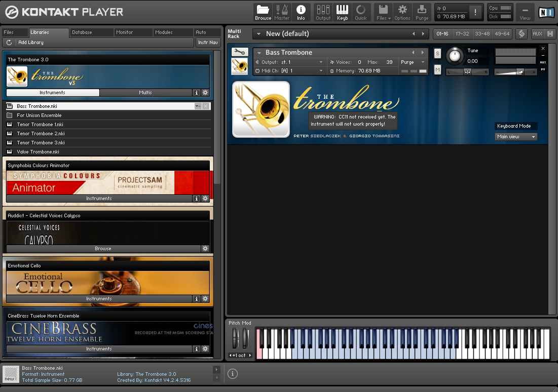Image resolution: width=558 pixels, height=392 pixels.
Task: Select instrument page 33-48
Action: click(x=482, y=34)
